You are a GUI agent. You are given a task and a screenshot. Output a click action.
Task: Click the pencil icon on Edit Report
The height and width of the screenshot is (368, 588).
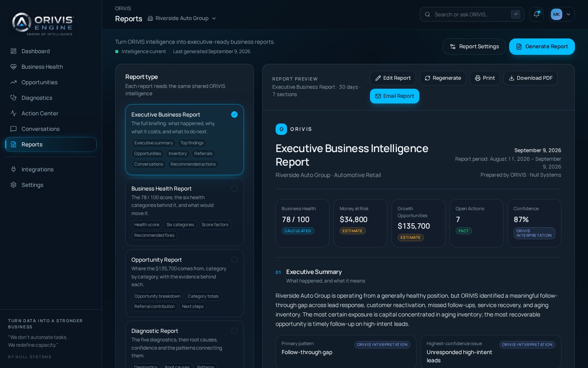point(378,78)
